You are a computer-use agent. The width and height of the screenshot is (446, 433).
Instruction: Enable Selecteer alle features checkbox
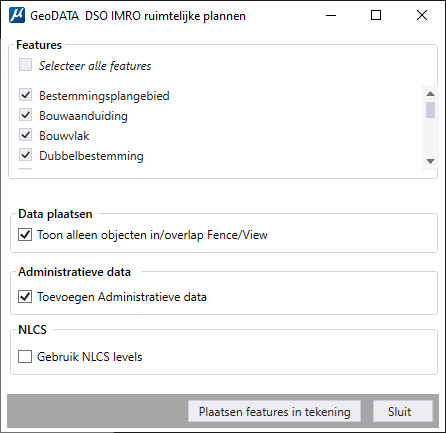coord(25,65)
